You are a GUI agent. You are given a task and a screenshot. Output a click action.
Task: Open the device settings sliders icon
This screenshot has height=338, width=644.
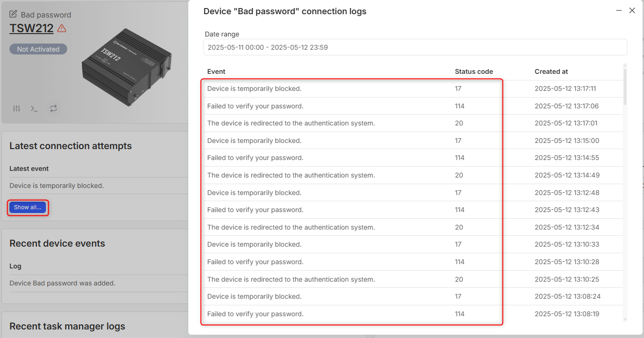(x=17, y=108)
